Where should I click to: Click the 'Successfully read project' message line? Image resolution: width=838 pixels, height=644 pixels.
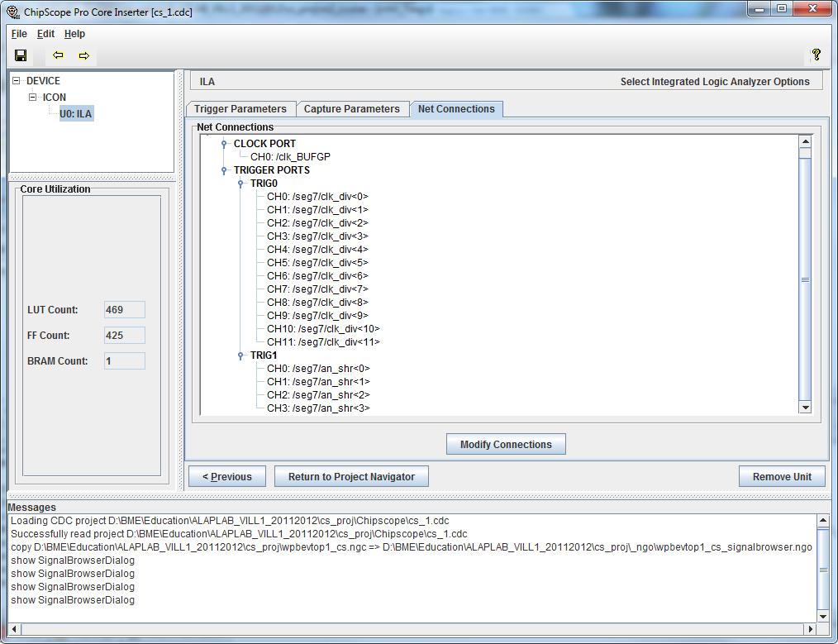pos(239,534)
